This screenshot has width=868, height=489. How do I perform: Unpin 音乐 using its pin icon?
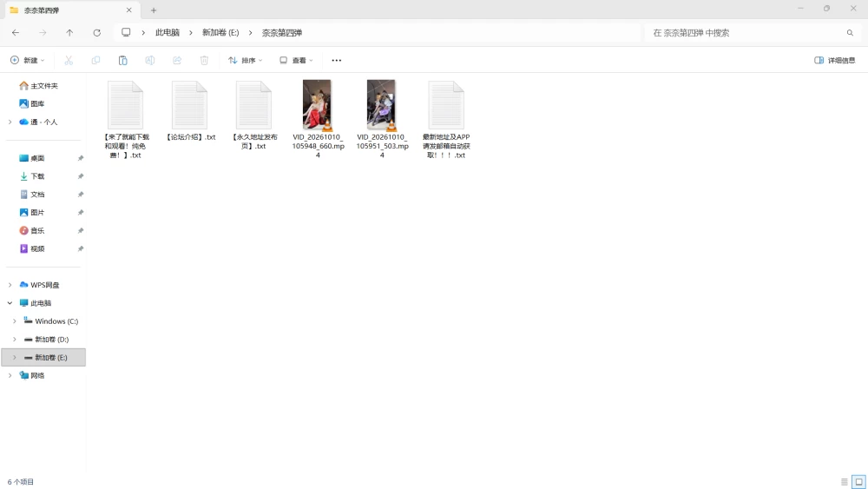80,230
